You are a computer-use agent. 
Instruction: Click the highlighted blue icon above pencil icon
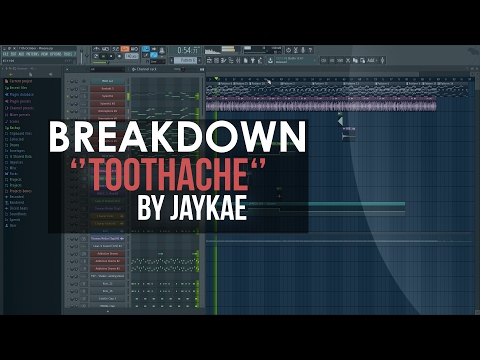tap(146, 49)
